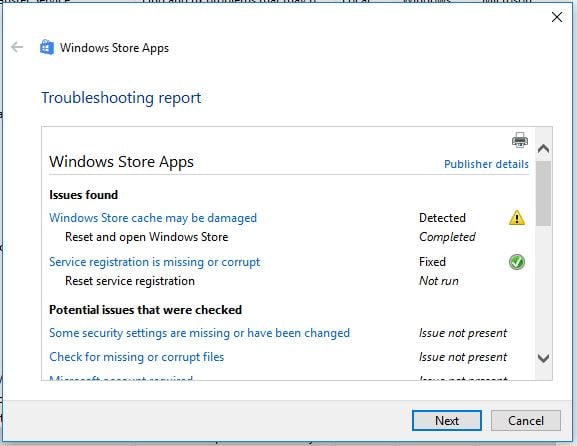Click the green checkmark icon beside Fixed
The height and width of the screenshot is (446, 577).
[x=517, y=262]
